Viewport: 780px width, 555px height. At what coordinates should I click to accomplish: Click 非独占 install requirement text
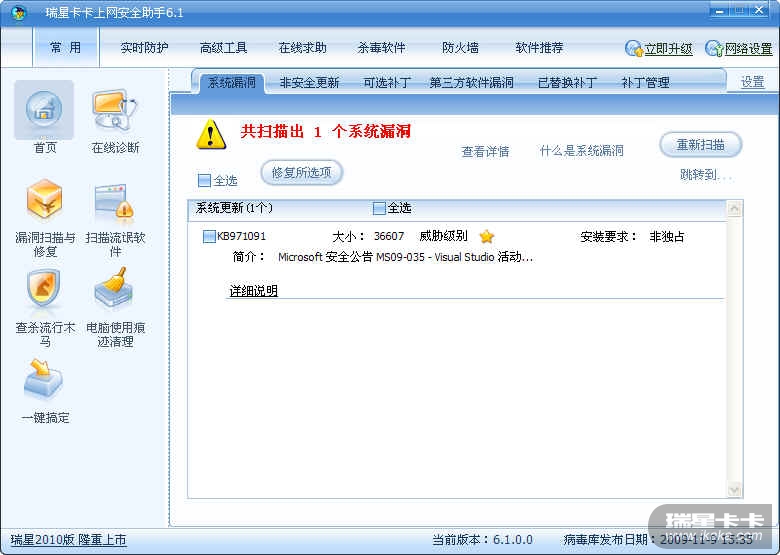667,237
